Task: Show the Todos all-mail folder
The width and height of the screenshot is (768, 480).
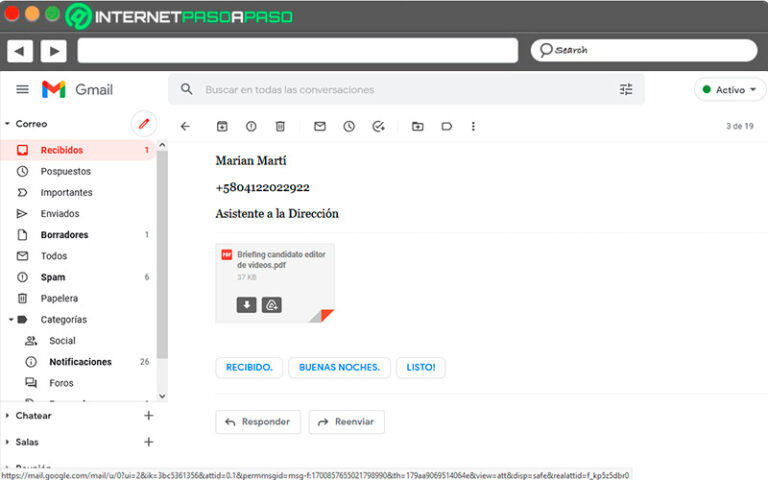Action: (x=78, y=256)
